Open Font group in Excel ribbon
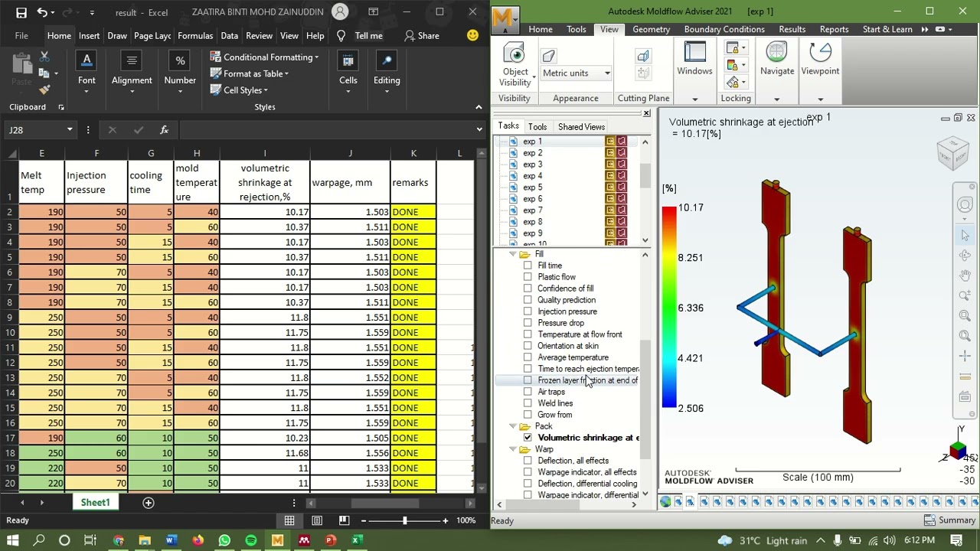 click(x=87, y=73)
